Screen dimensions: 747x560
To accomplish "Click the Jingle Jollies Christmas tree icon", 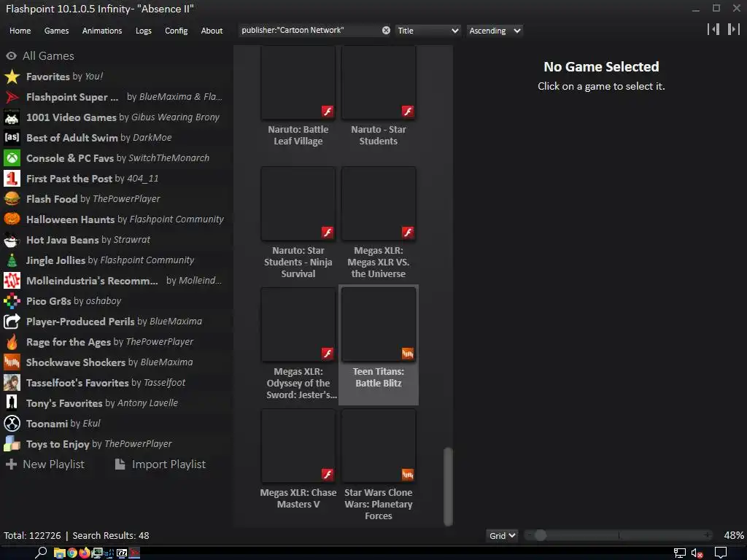I will click(12, 260).
